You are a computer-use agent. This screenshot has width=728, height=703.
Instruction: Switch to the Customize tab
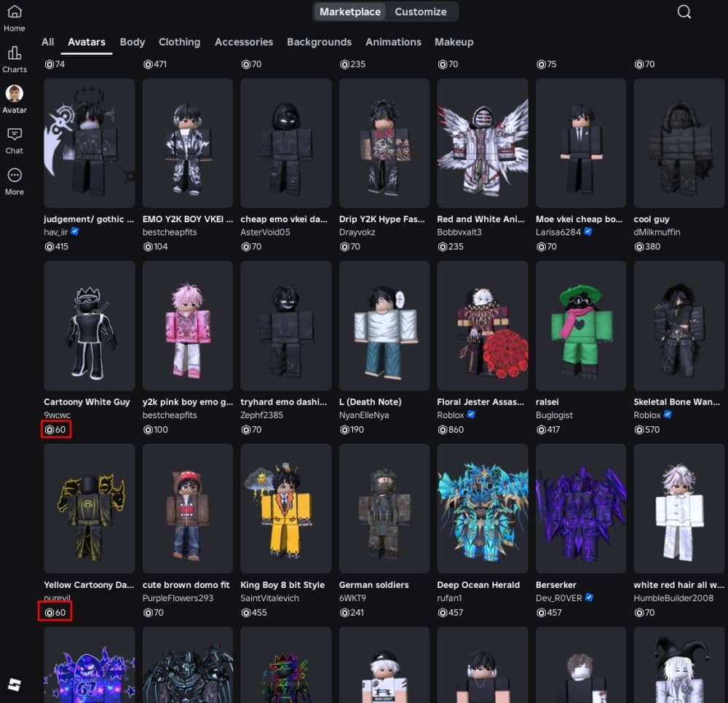click(x=421, y=12)
